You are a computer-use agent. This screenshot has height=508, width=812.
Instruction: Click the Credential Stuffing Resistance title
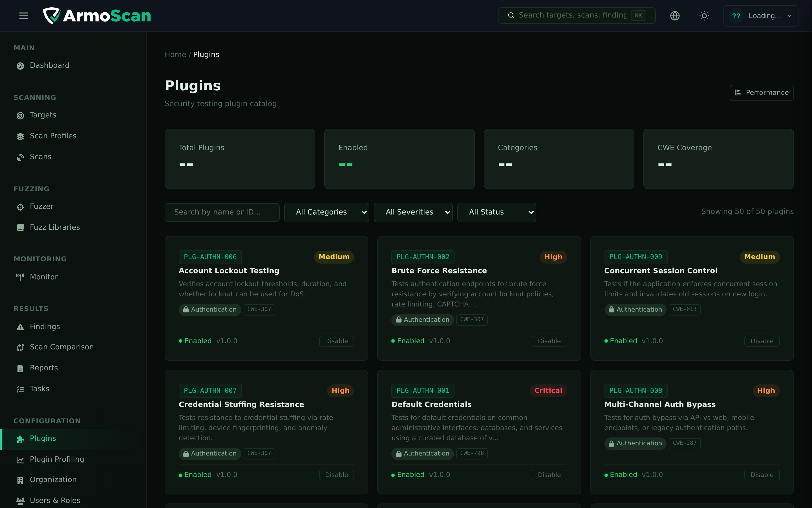(241, 404)
